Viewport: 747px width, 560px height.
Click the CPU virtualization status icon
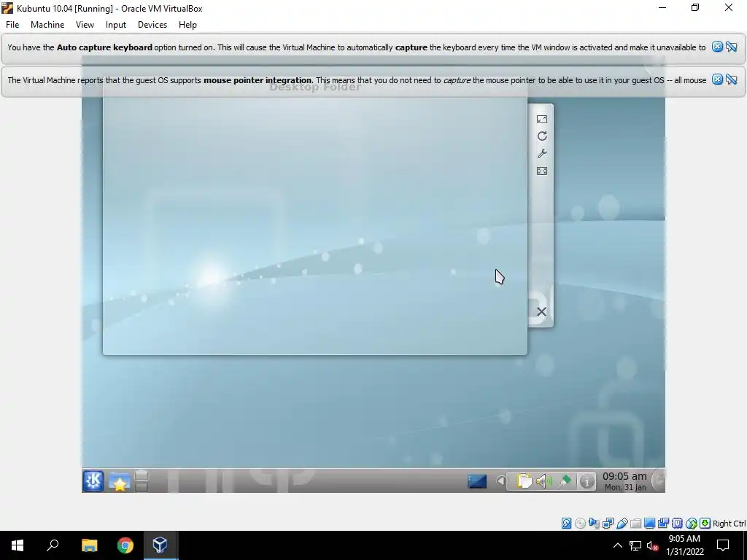point(677,524)
